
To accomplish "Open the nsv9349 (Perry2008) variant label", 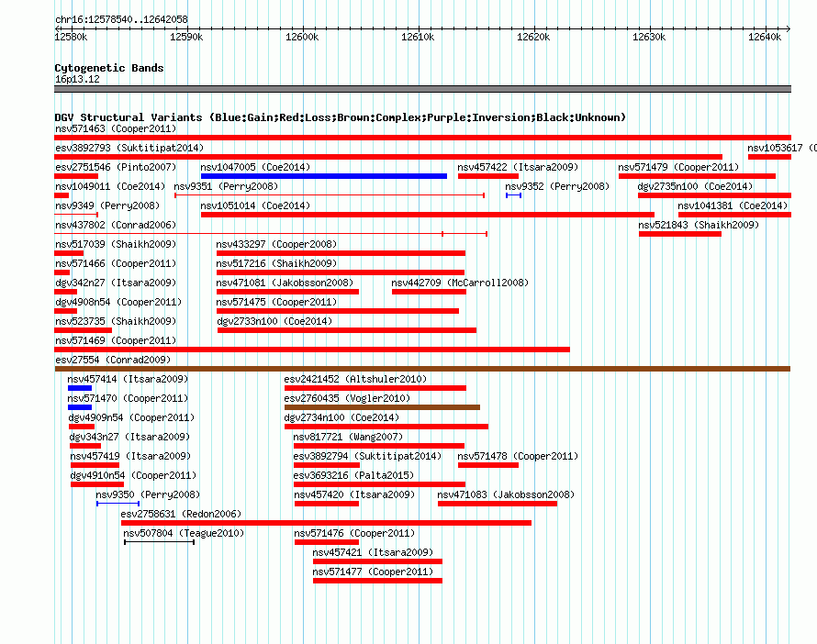I will [107, 205].
